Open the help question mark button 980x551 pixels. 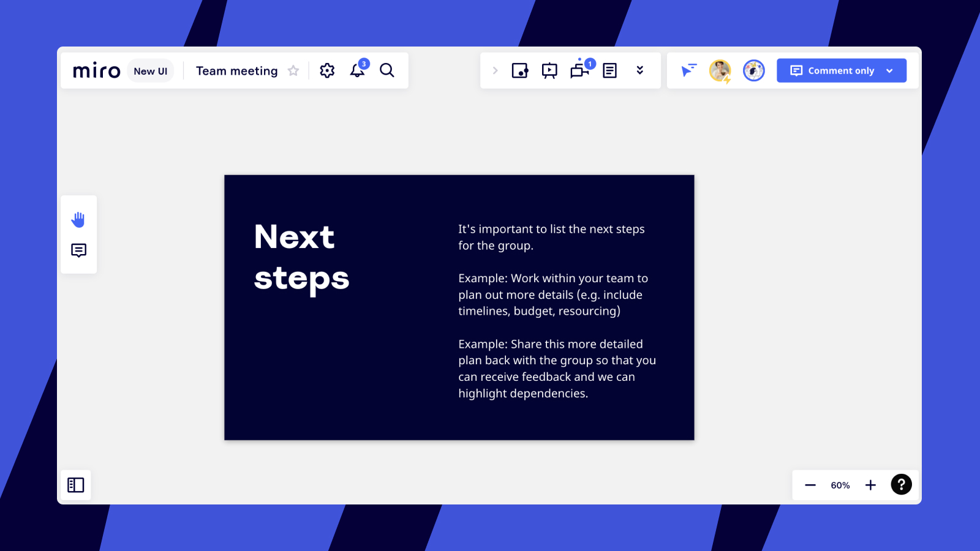pos(901,484)
